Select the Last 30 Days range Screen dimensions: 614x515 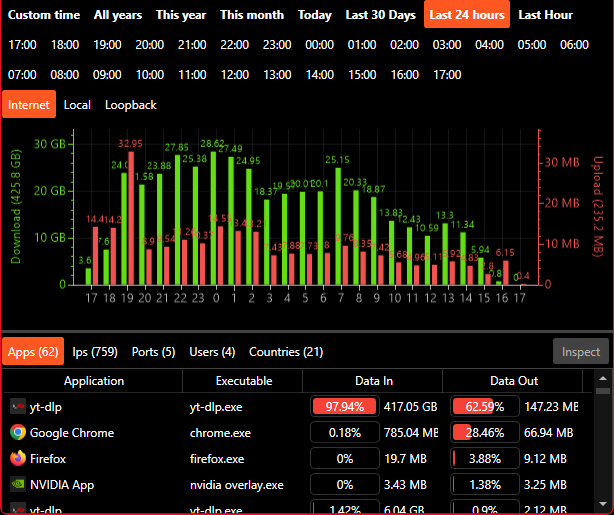pos(380,15)
